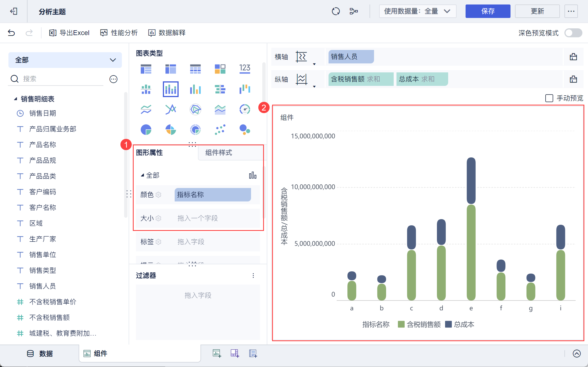Image resolution: width=588 pixels, height=367 pixels.
Task: Expand the 全部 dataset dropdown
Action: pyautogui.click(x=65, y=60)
